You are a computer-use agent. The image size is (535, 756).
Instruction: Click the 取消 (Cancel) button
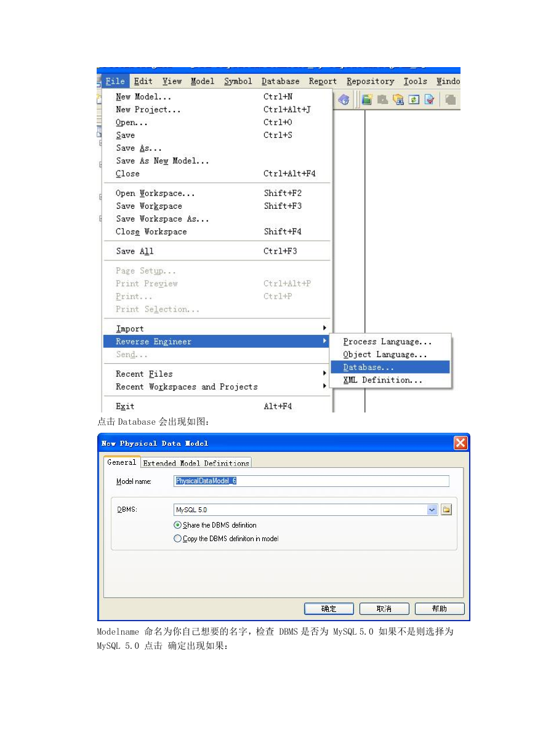(384, 609)
